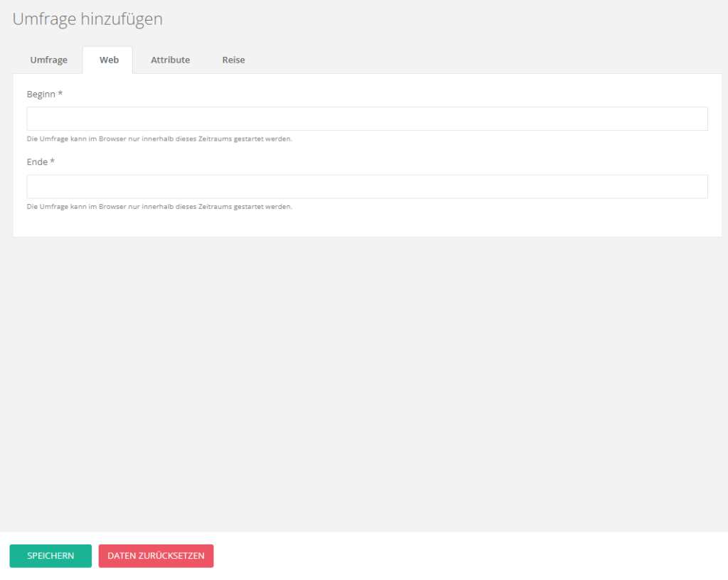Click the Umfrage hinzufügen page heading
The image size is (728, 580).
87,19
